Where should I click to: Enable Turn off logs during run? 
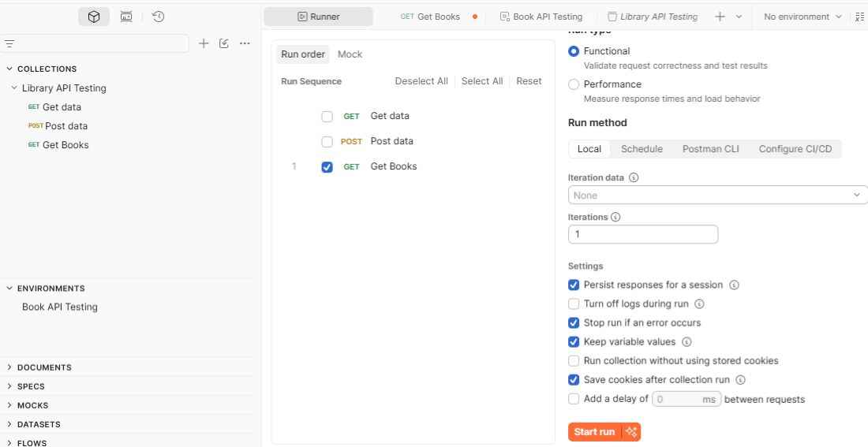pyautogui.click(x=574, y=304)
